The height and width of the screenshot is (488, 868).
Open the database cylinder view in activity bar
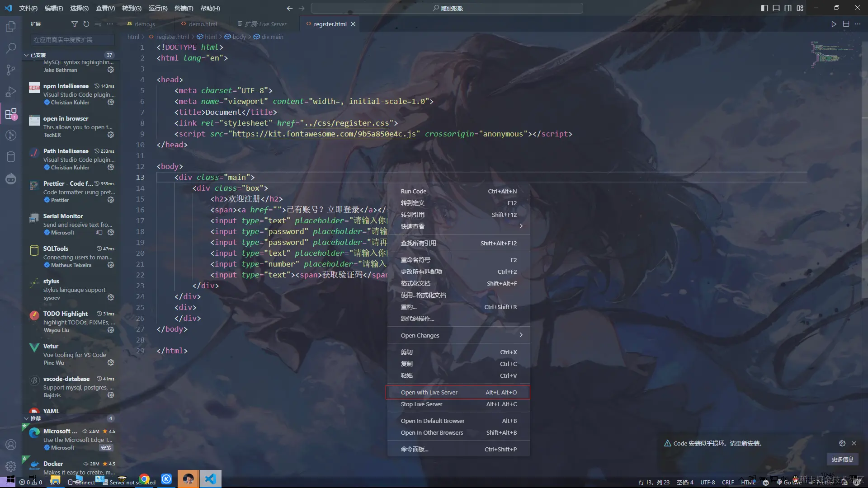pos(11,157)
